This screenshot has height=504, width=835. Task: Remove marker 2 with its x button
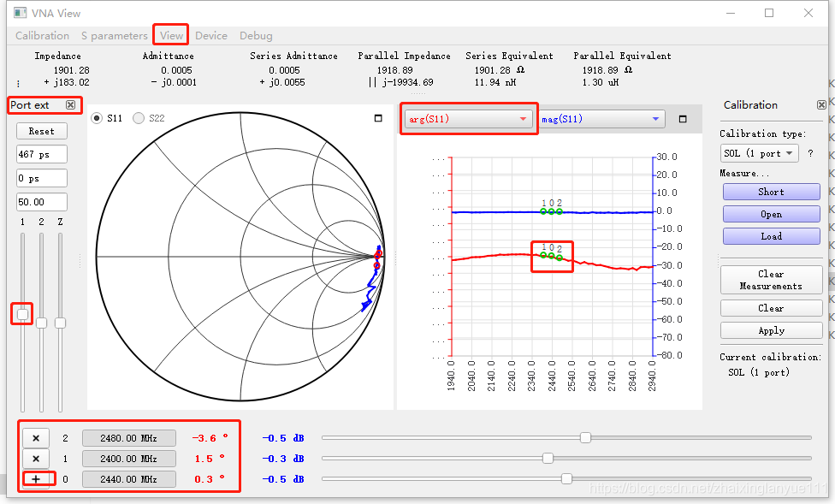[x=36, y=438]
